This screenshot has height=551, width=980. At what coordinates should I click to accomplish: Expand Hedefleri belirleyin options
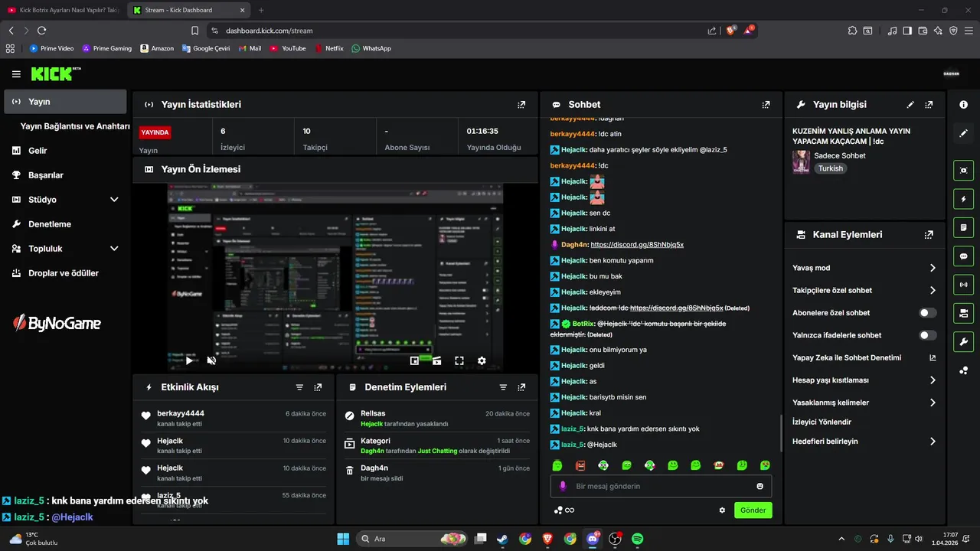(x=933, y=442)
